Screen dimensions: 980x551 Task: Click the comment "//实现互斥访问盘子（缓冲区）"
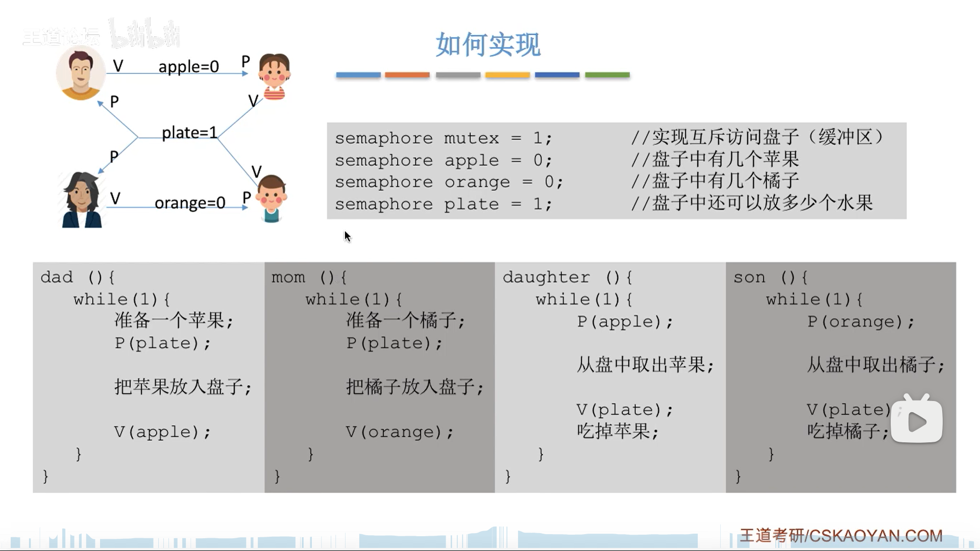757,137
